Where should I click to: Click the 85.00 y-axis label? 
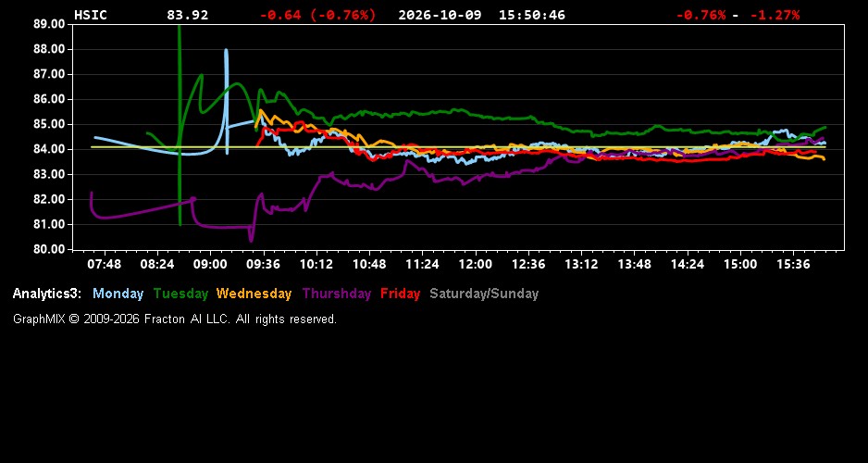(49, 124)
